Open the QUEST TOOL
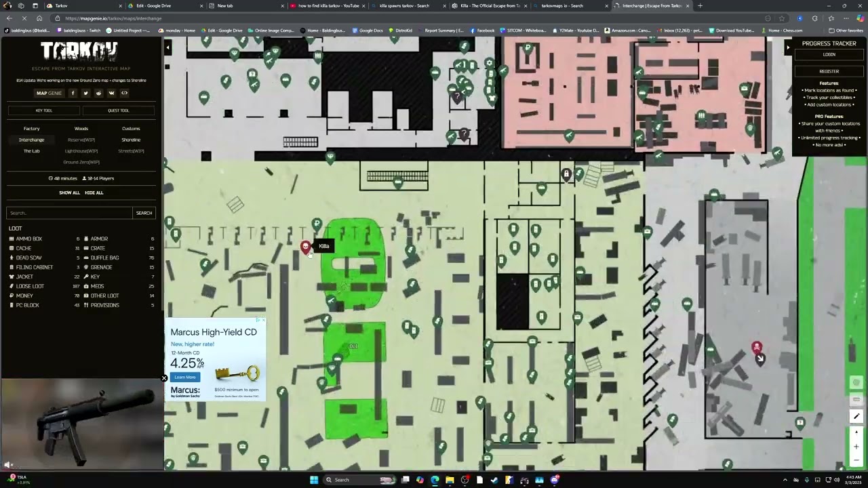868x488 pixels. click(118, 110)
